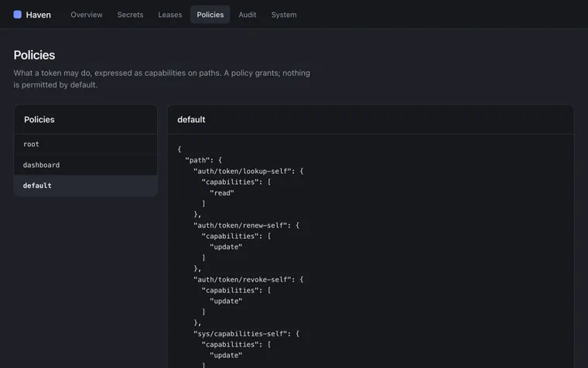588x368 pixels.
Task: Switch to the Leases tab
Action: click(170, 15)
